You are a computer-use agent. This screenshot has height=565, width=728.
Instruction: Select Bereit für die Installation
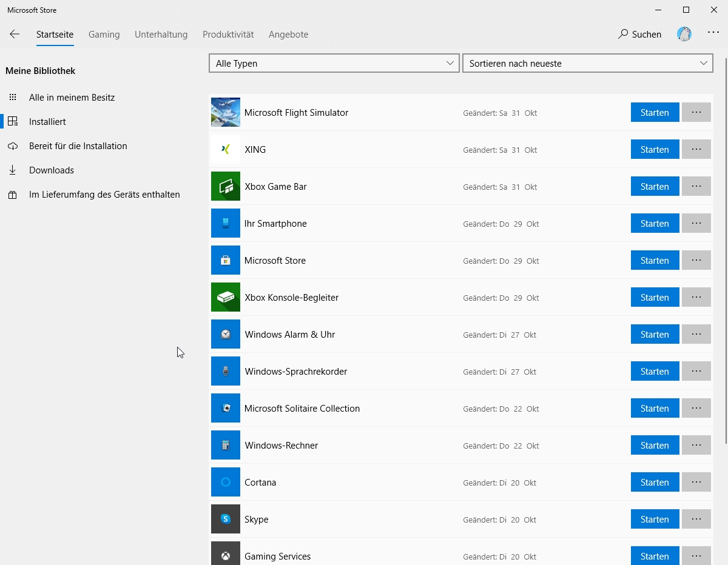(x=78, y=146)
